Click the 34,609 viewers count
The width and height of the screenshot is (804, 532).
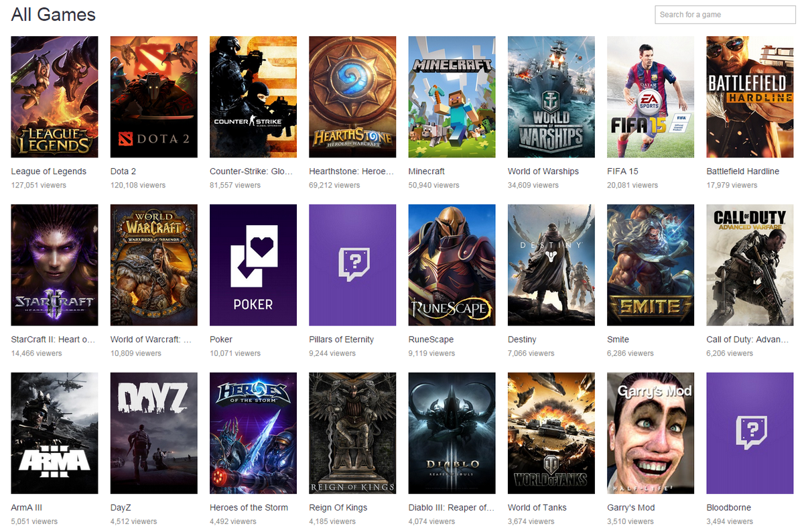(533, 186)
